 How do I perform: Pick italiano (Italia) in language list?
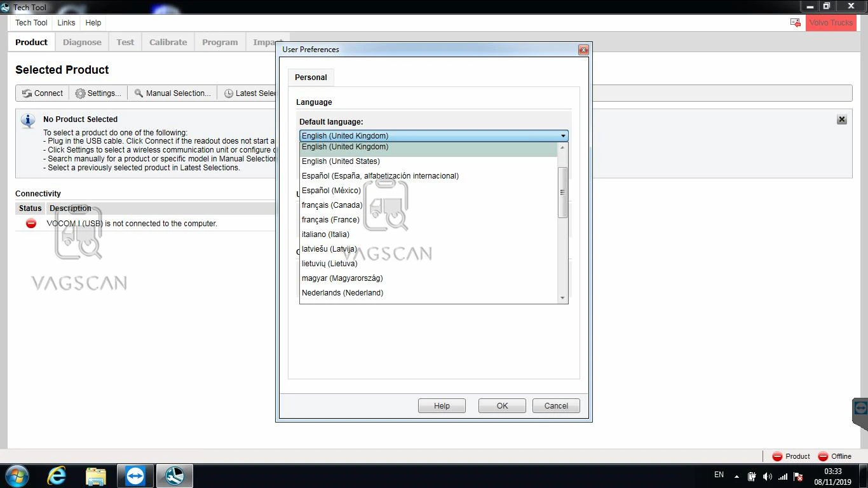pyautogui.click(x=428, y=234)
